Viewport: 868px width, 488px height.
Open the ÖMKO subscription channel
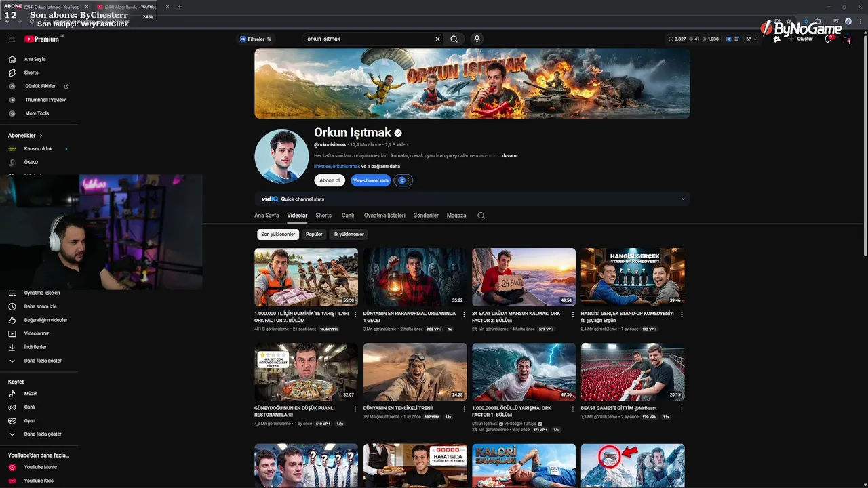click(31, 162)
